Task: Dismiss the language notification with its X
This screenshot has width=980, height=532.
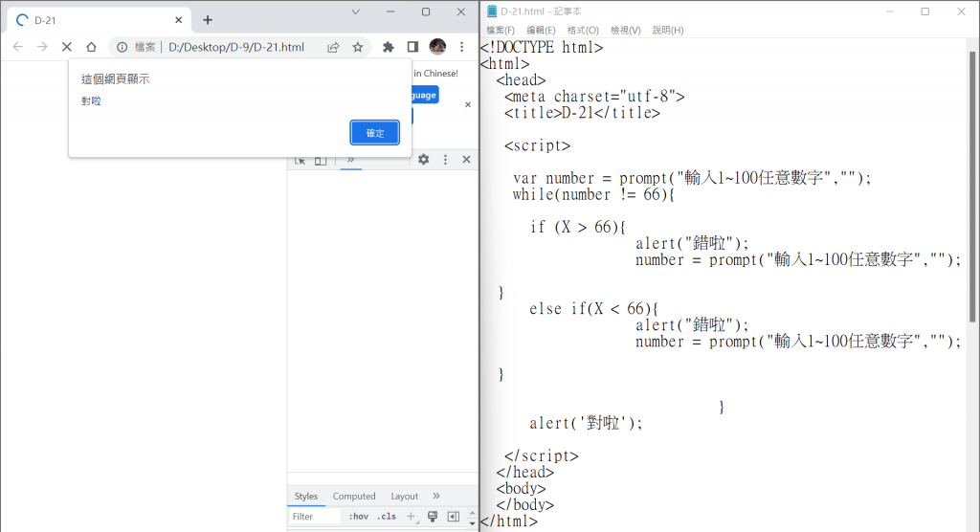Action: coord(467,104)
